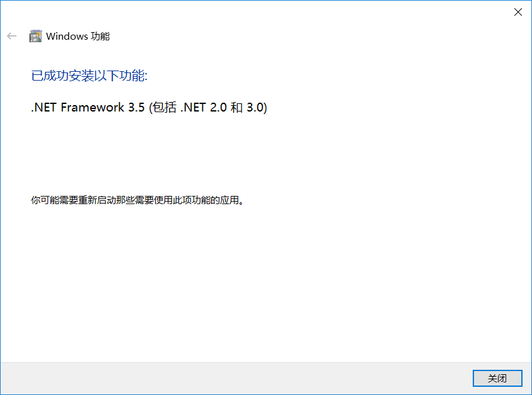Viewport: 532px width, 395px height.
Task: Click the '此项功能的应用' phrase in the notice
Action: pyautogui.click(x=206, y=200)
